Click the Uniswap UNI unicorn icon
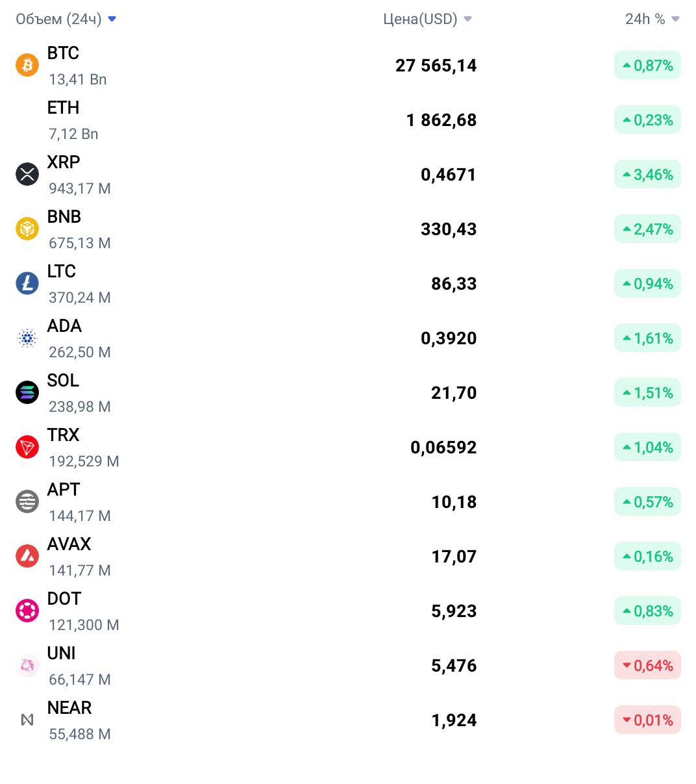696x784 pixels. (x=27, y=665)
